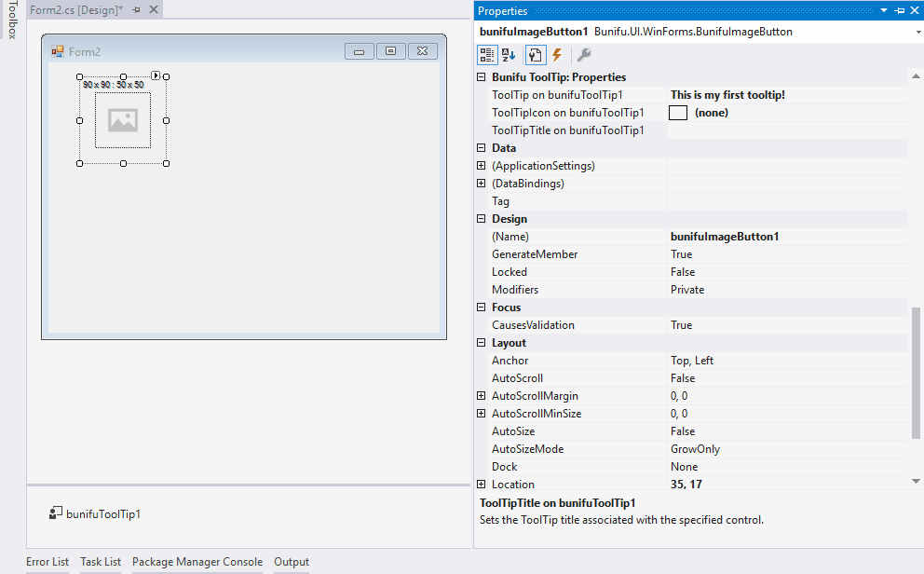Expand the Location property node
924x574 pixels.
482,485
